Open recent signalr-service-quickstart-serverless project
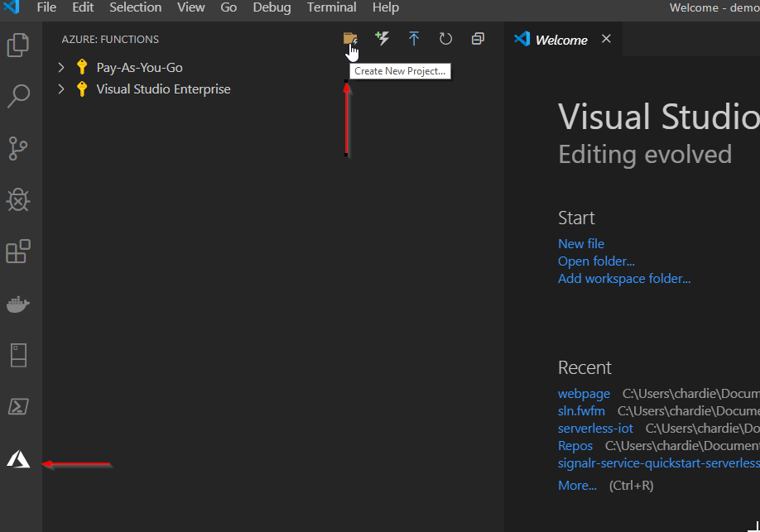Viewport: 760px width, 532px height. (x=659, y=463)
